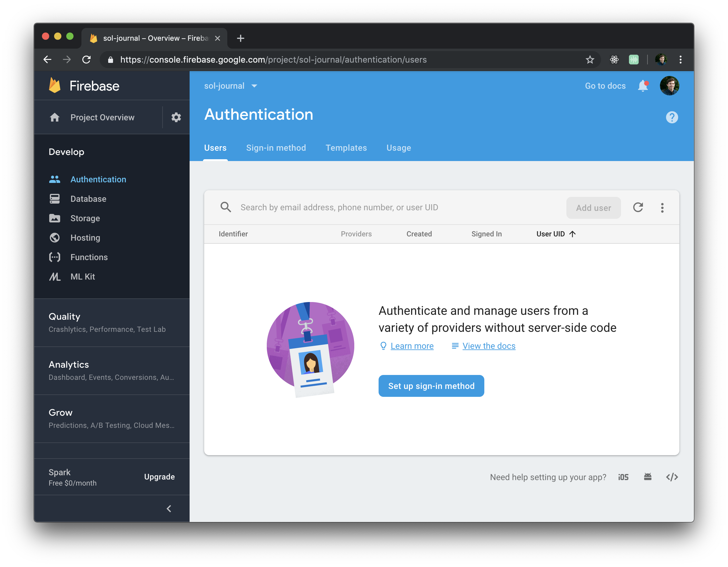Image resolution: width=728 pixels, height=567 pixels.
Task: Open the help question mark icon
Action: click(x=672, y=117)
